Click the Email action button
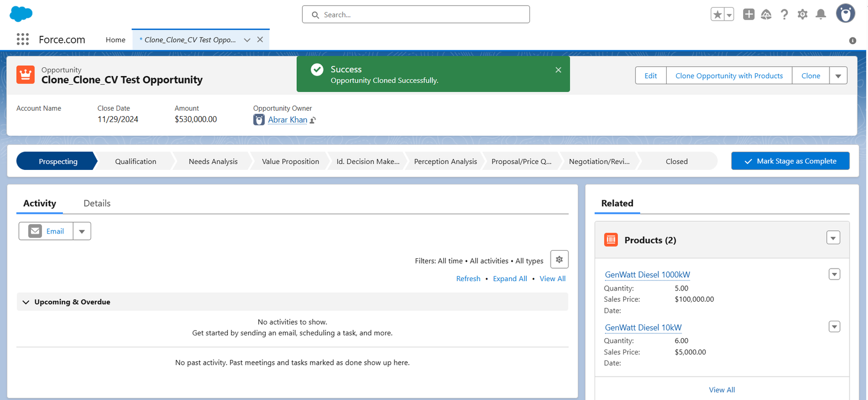Image resolution: width=868 pixels, height=400 pixels. coord(46,231)
